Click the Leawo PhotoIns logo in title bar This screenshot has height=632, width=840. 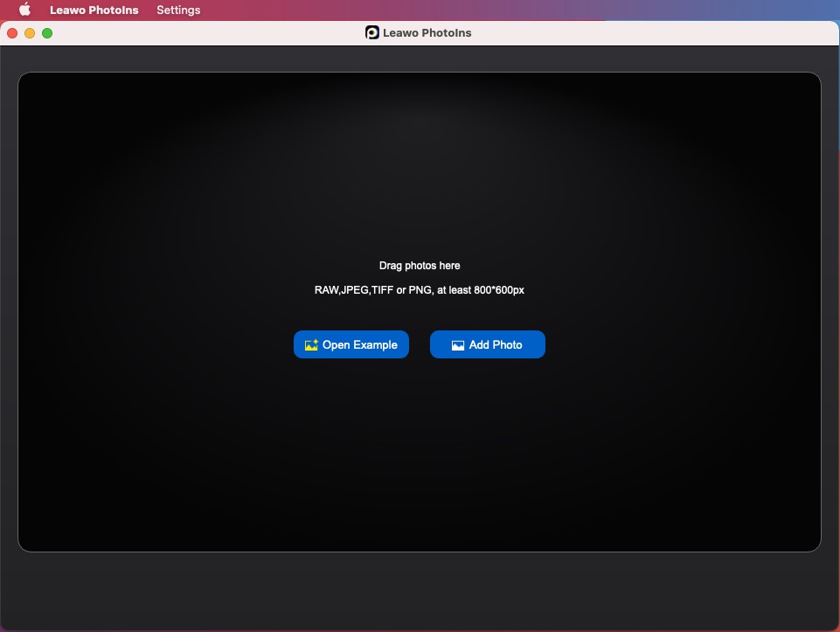pyautogui.click(x=371, y=32)
